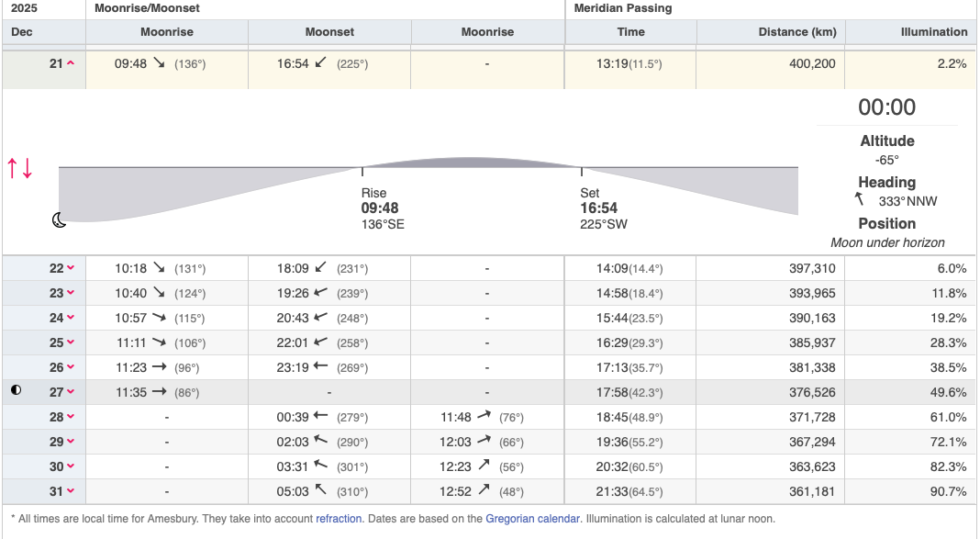
Task: Click the moon altitude curve at its peak
Action: click(472, 160)
